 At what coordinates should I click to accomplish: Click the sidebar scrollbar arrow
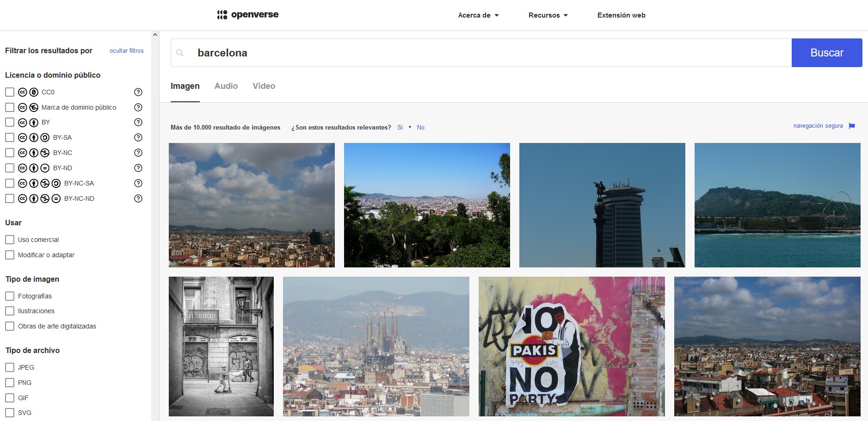coord(155,34)
